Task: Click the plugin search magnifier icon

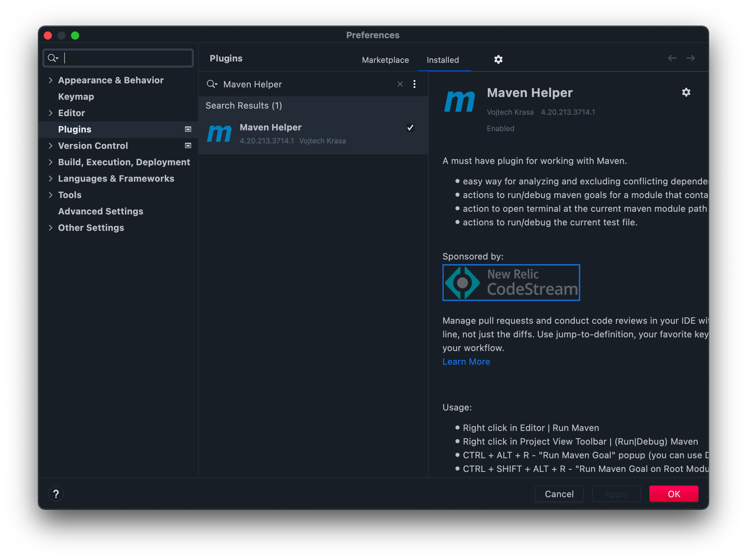Action: 212,84
